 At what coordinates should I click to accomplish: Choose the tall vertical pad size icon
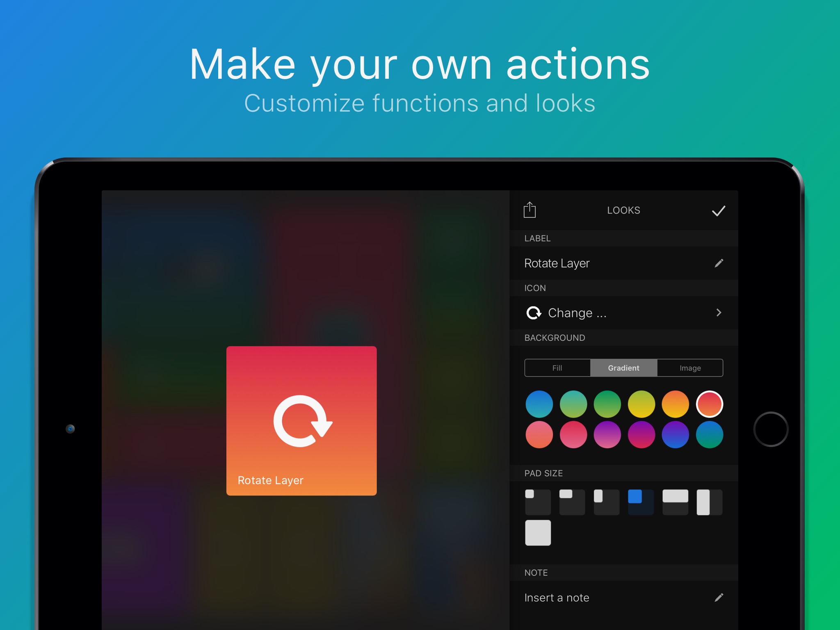709,502
